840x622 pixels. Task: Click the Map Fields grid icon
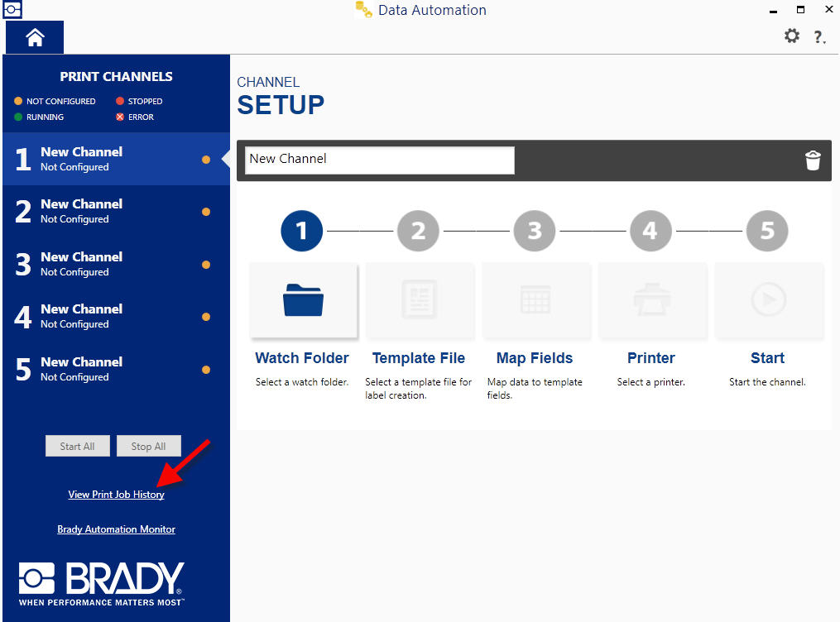tap(535, 300)
